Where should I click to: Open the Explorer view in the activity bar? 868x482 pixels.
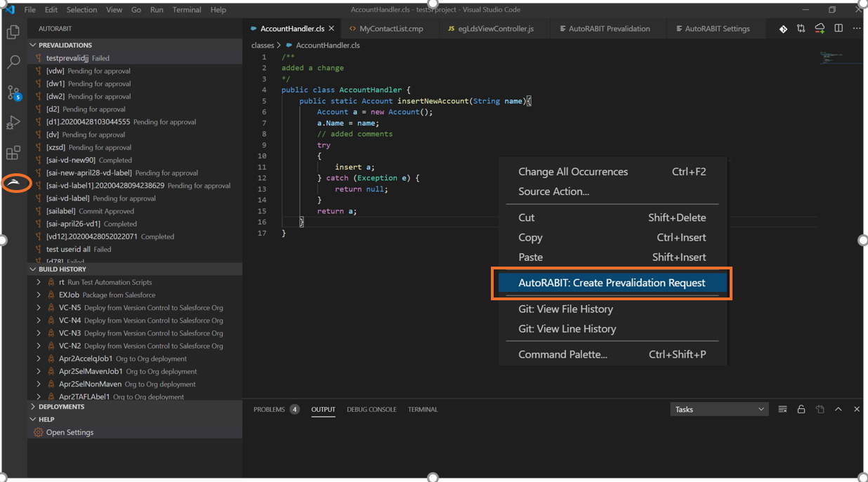[13, 32]
